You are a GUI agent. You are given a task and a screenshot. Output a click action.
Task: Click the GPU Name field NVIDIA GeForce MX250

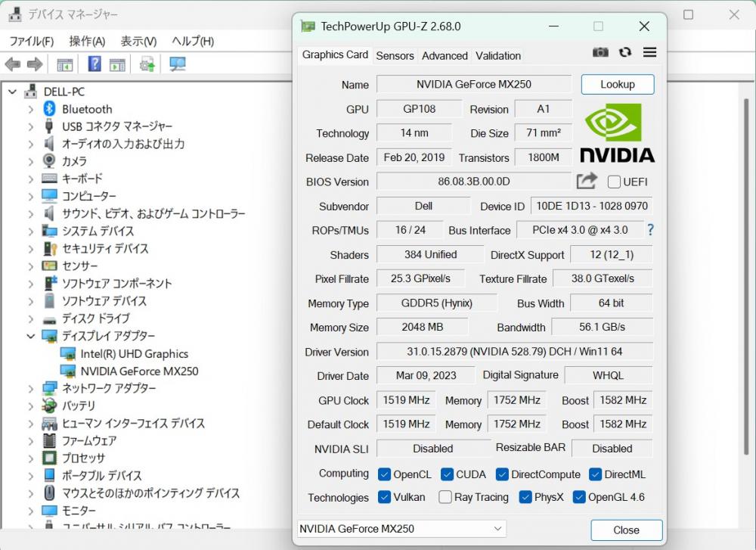click(474, 85)
